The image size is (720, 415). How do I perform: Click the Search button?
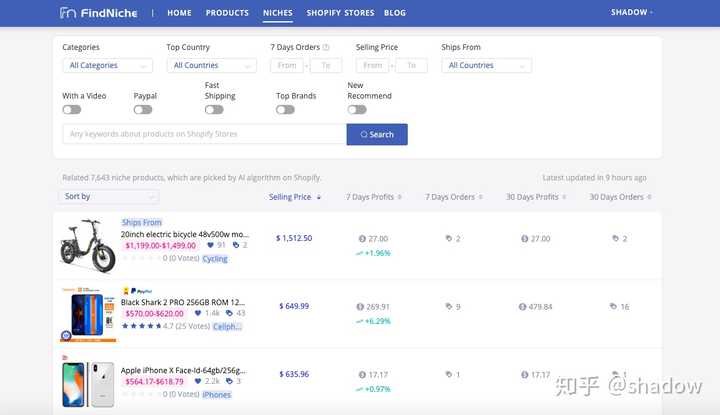coord(377,135)
